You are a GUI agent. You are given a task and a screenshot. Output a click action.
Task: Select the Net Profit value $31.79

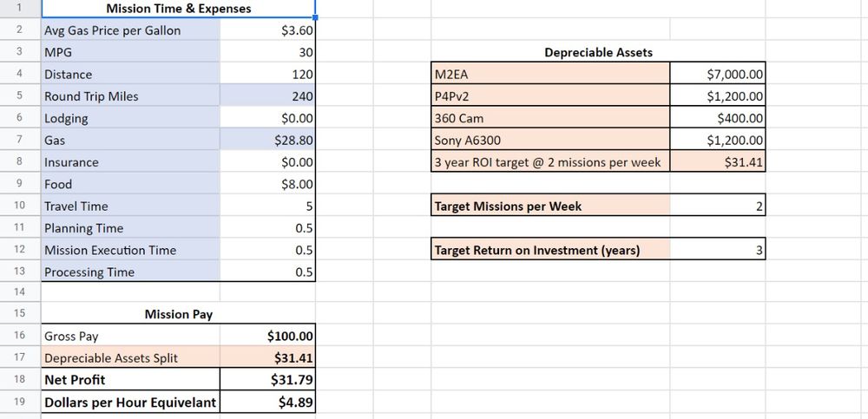267,379
